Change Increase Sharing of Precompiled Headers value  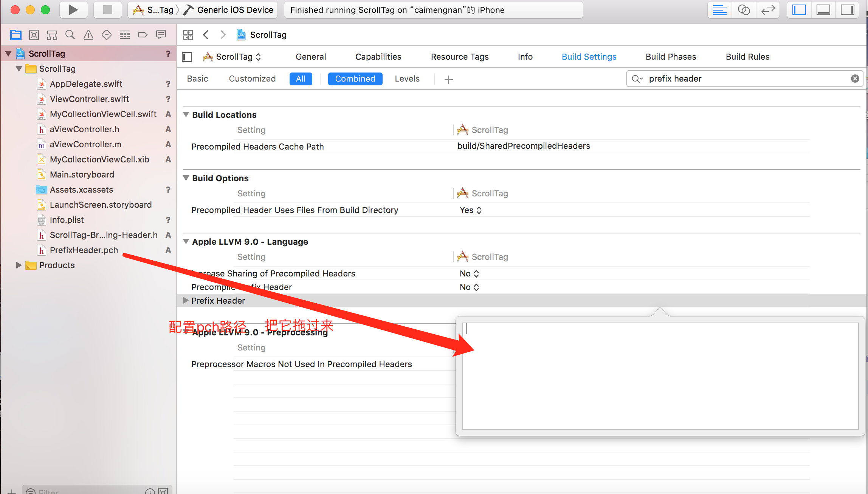point(469,273)
